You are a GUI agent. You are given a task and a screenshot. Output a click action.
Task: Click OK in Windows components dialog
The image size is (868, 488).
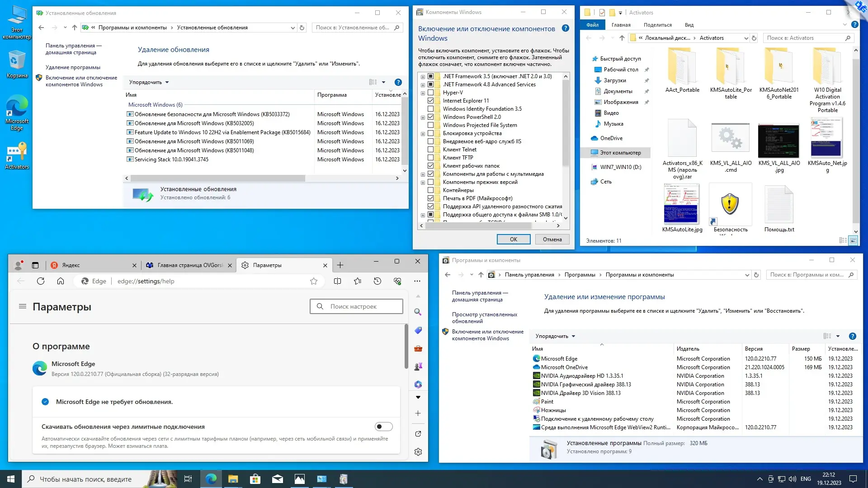pos(513,239)
